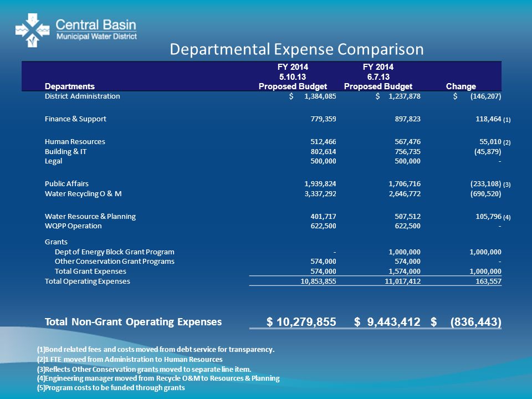The height and width of the screenshot is (399, 532).
Task: Click the change value 163,557
Action: click(488, 281)
